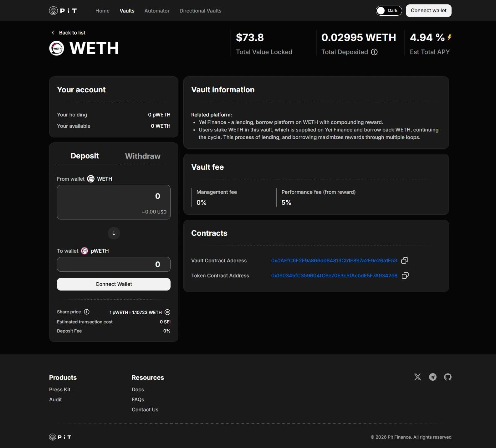Click the Connect wallet button in header
This screenshot has height=448, width=496.
(429, 11)
